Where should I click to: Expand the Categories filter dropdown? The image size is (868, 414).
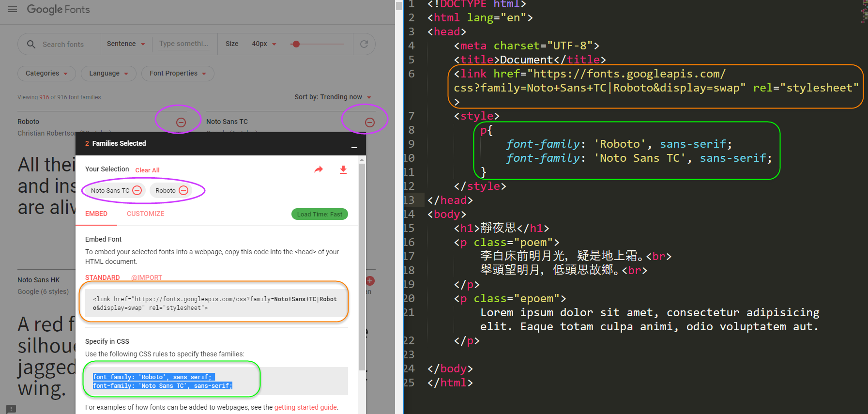pos(46,73)
